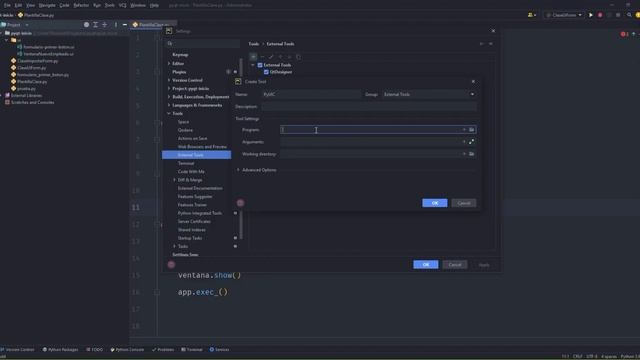Open Project panel options three-dot icon
640x360 pixels.
coord(116,24)
